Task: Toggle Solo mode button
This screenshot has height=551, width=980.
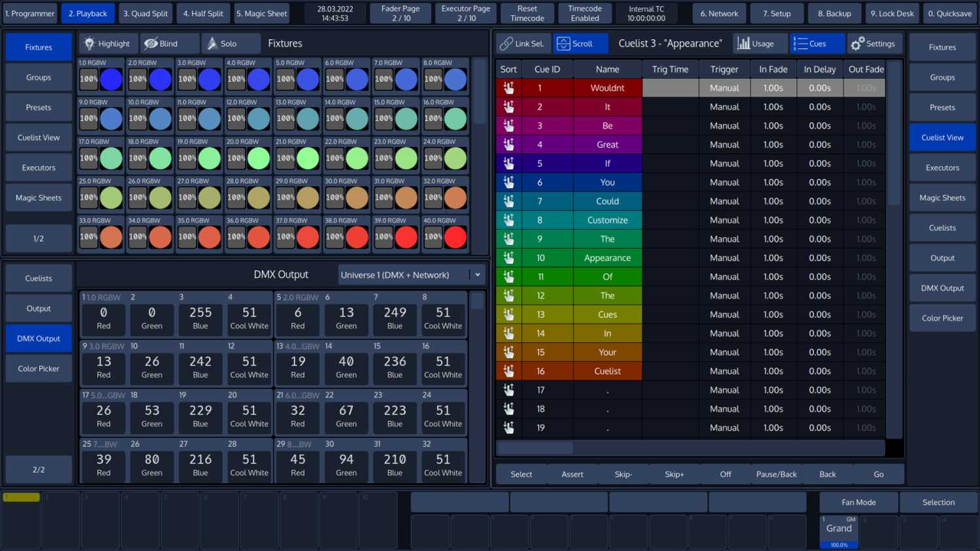Action: 231,44
